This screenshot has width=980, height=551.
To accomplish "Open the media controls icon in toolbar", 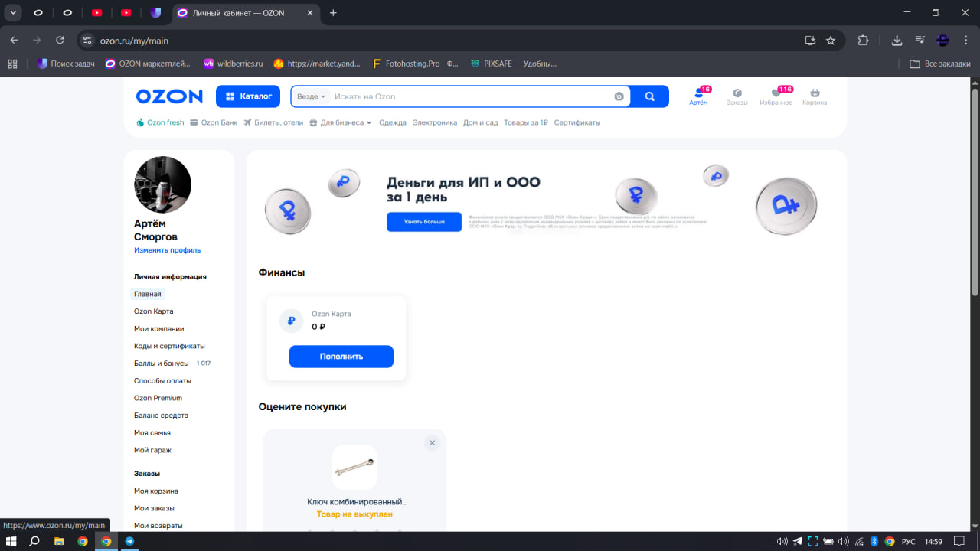I will pyautogui.click(x=920, y=41).
